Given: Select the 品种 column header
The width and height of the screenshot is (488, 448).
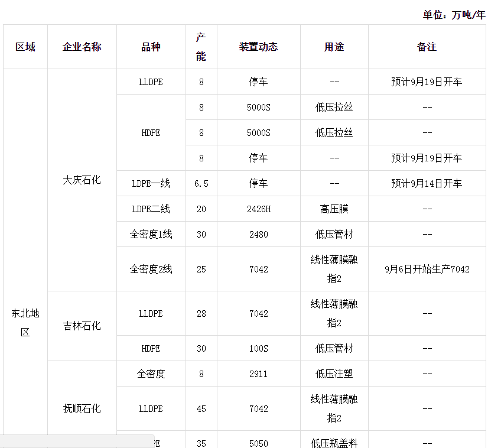Looking at the screenshot, I should pyautogui.click(x=151, y=47).
